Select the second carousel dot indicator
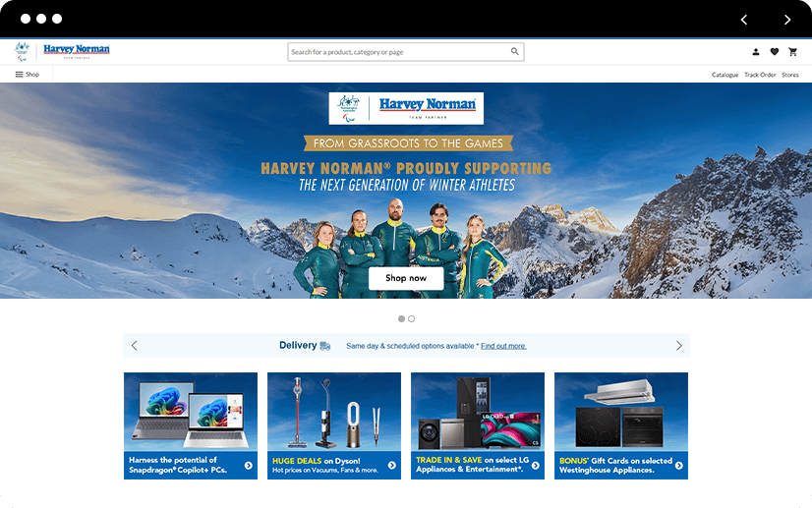Image resolution: width=812 pixels, height=508 pixels. 411,319
